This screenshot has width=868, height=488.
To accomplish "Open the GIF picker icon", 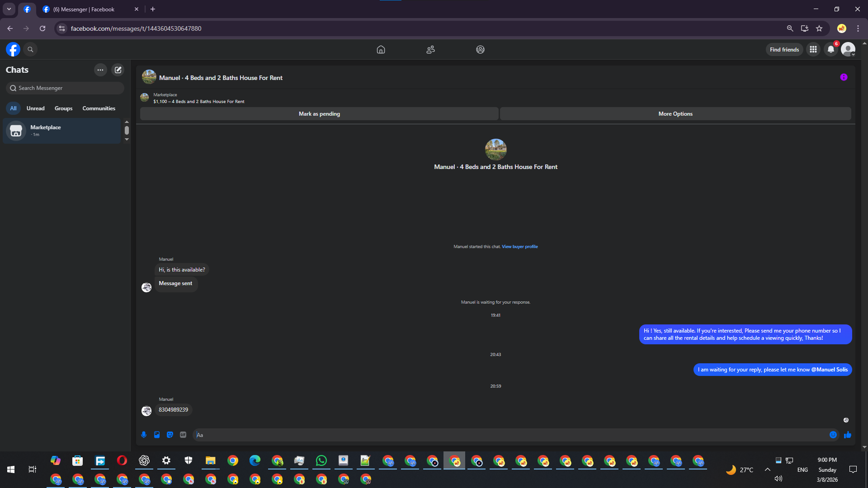I will tap(183, 435).
